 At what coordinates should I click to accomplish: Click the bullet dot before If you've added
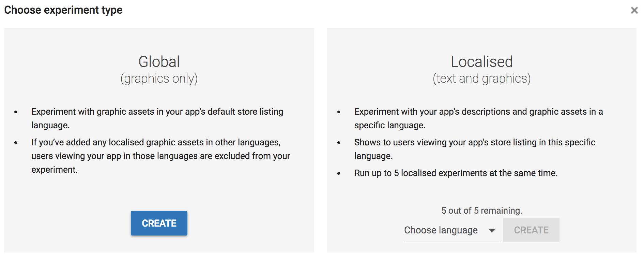(x=16, y=143)
